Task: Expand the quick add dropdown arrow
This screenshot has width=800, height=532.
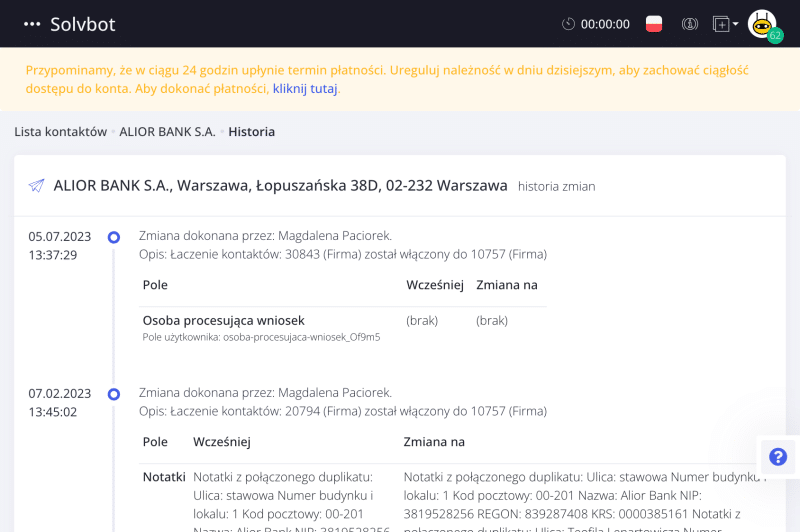Action: point(735,24)
